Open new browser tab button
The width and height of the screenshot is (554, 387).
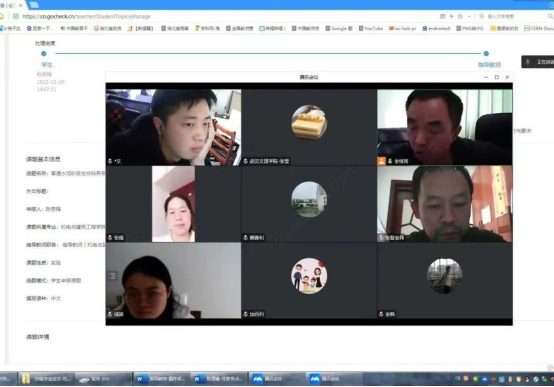tap(34, 5)
